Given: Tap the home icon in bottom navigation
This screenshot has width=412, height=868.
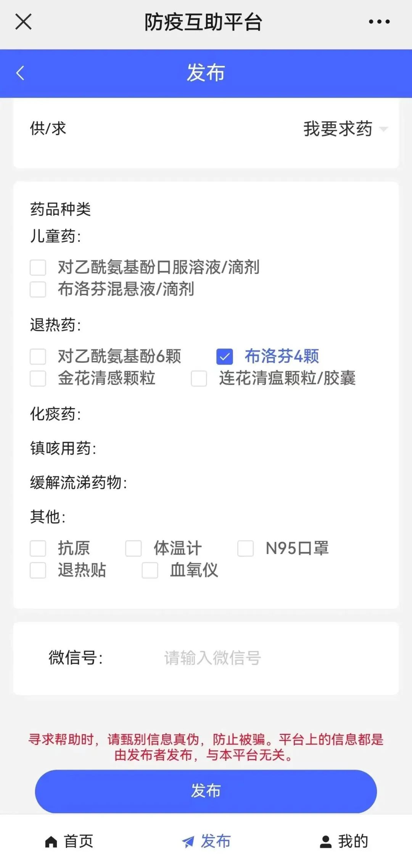Looking at the screenshot, I should 51,841.
